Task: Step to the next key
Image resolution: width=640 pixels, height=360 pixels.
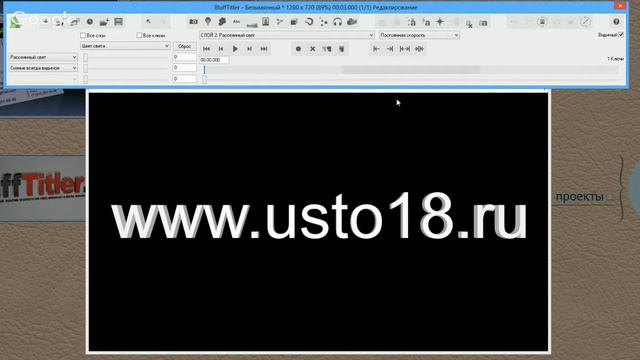Action: (249, 49)
